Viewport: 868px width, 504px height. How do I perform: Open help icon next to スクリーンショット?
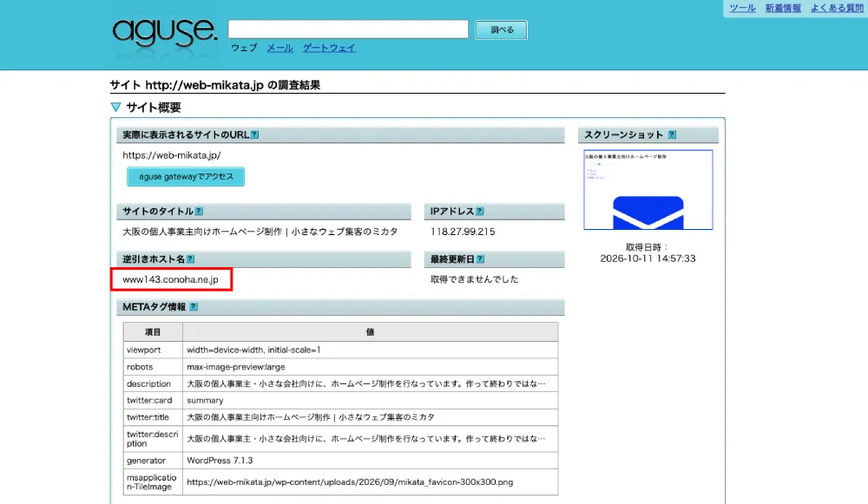click(672, 134)
